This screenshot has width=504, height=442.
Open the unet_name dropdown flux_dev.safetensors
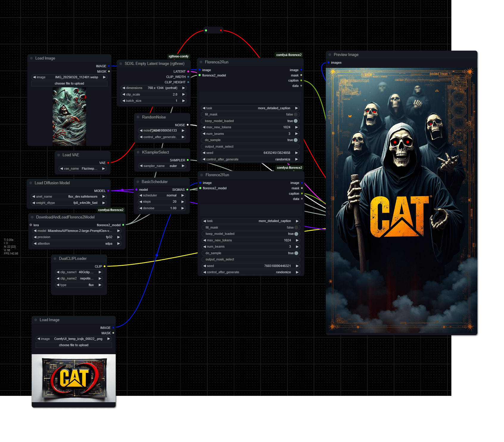click(69, 197)
